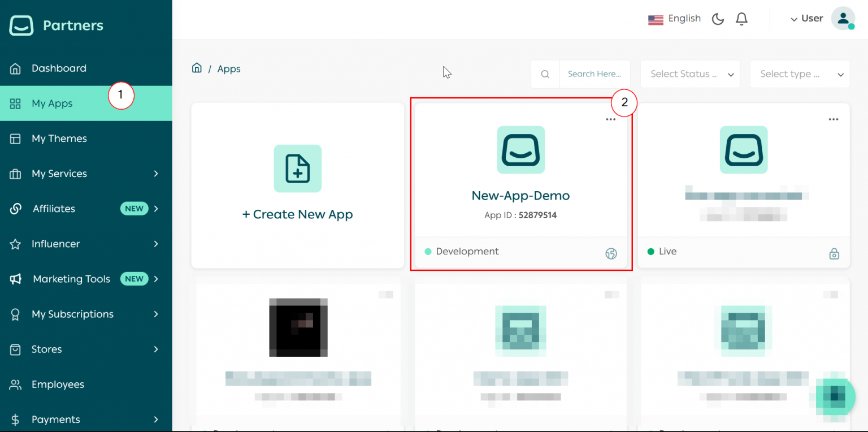Go to Dashboard in sidebar

pyautogui.click(x=86, y=68)
